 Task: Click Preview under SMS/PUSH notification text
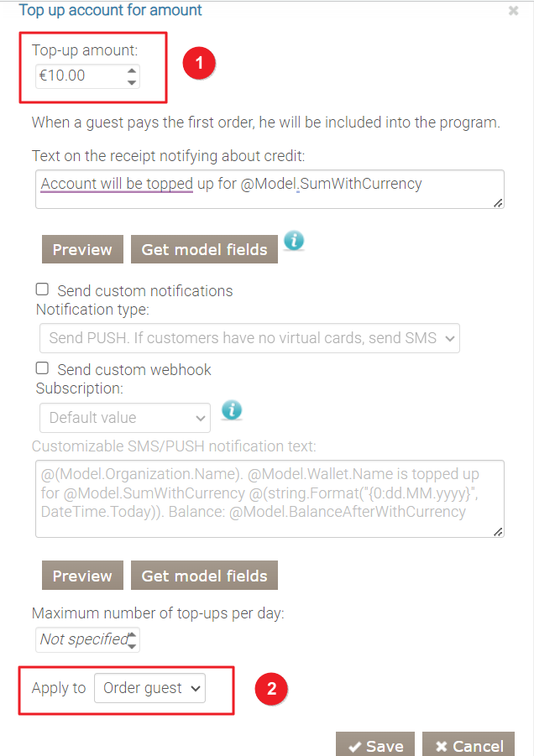[82, 576]
